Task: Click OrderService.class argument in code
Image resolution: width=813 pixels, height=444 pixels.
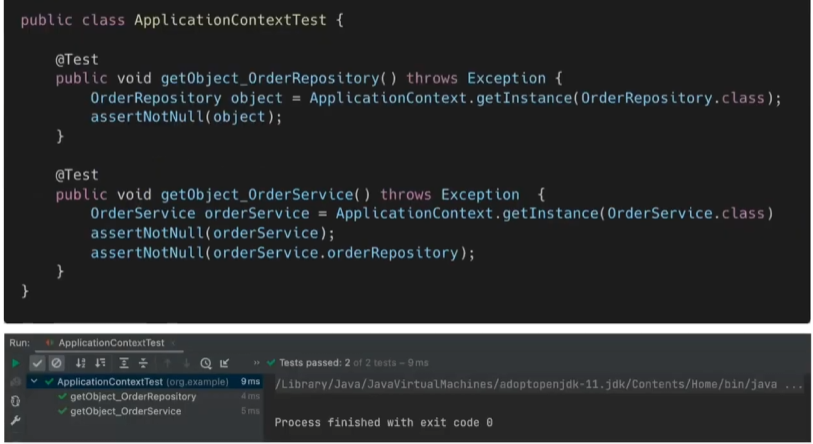Action: [685, 213]
